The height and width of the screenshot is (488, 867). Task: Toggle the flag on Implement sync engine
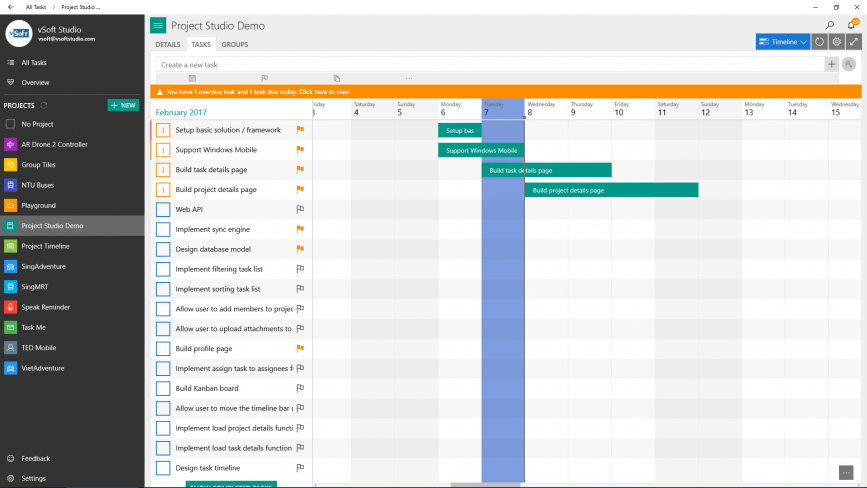pyautogui.click(x=299, y=229)
